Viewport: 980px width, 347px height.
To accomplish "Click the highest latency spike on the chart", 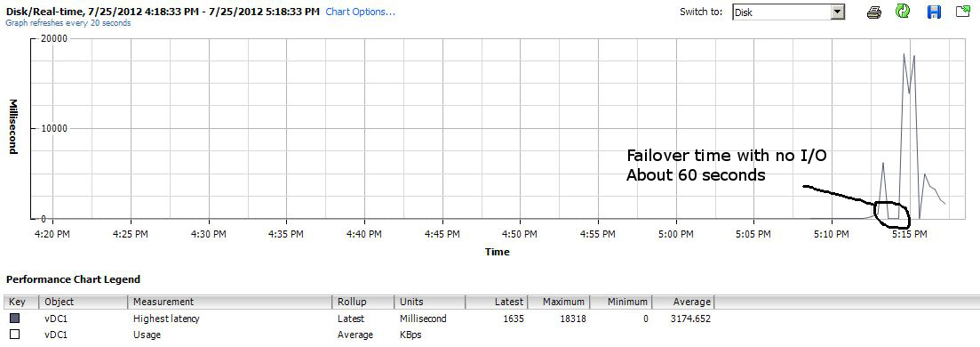I will click(x=904, y=54).
